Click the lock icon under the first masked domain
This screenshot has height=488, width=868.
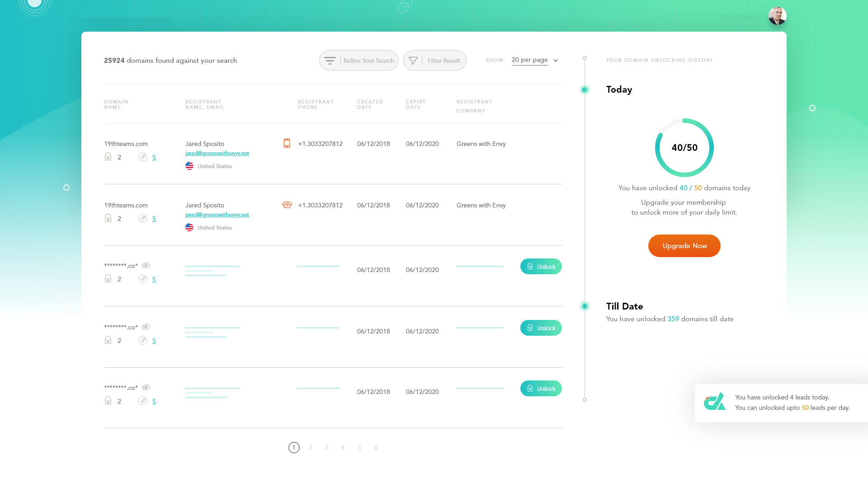(x=108, y=278)
